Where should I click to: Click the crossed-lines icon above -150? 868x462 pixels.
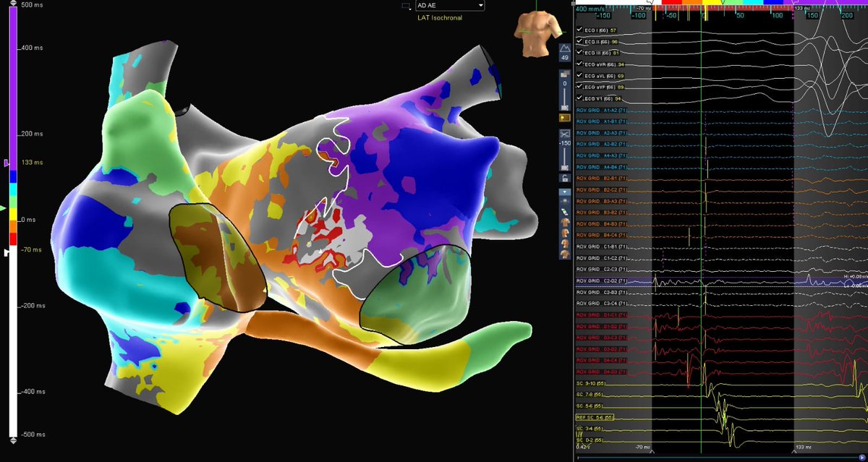point(564,134)
